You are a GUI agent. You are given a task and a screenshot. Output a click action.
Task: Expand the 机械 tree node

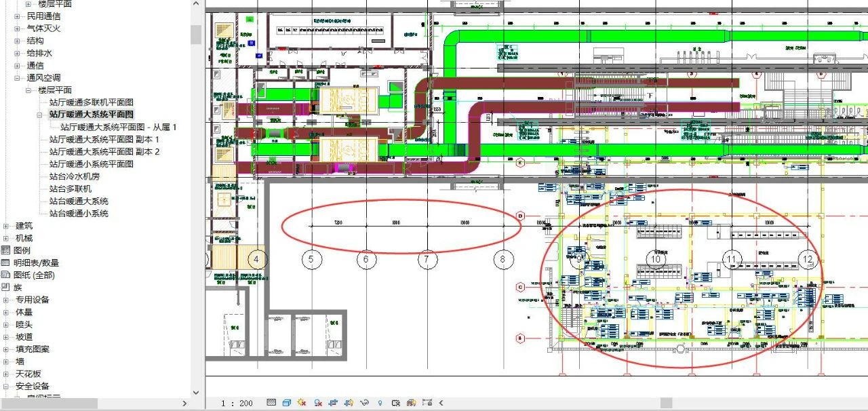tap(6, 238)
